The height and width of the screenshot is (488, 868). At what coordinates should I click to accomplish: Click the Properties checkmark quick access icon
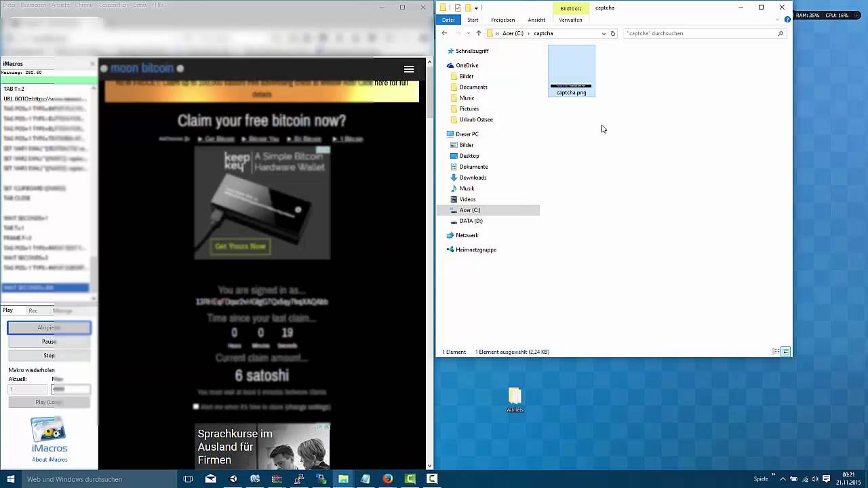tap(458, 7)
